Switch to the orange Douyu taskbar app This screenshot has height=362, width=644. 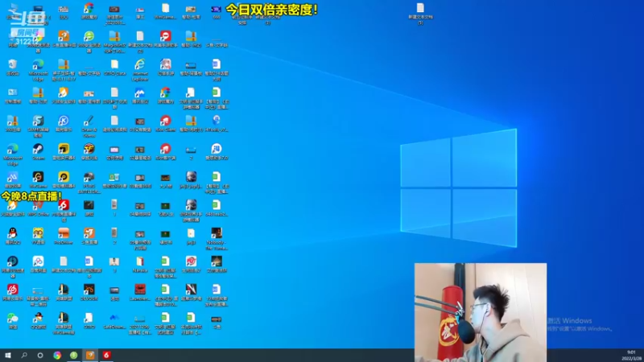coord(90,355)
